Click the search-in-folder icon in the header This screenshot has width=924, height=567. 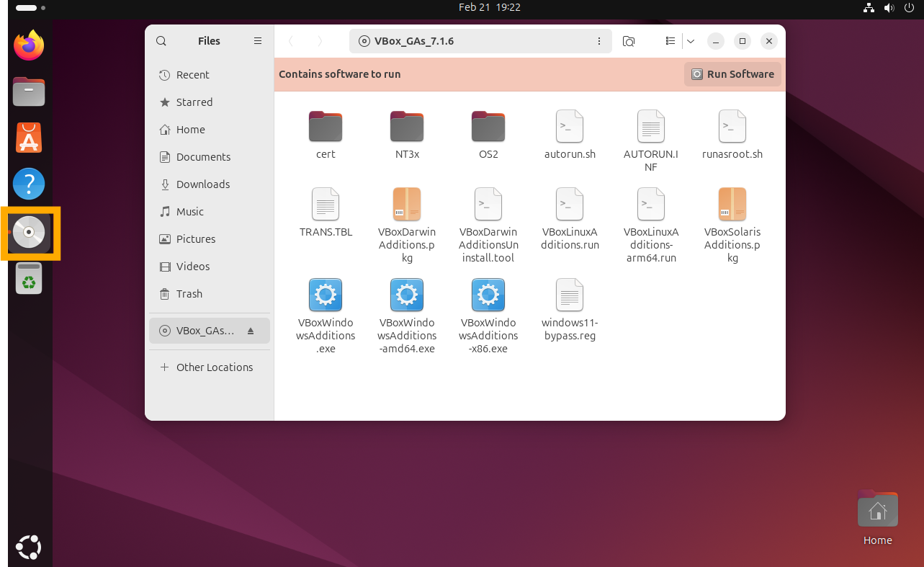pyautogui.click(x=629, y=41)
